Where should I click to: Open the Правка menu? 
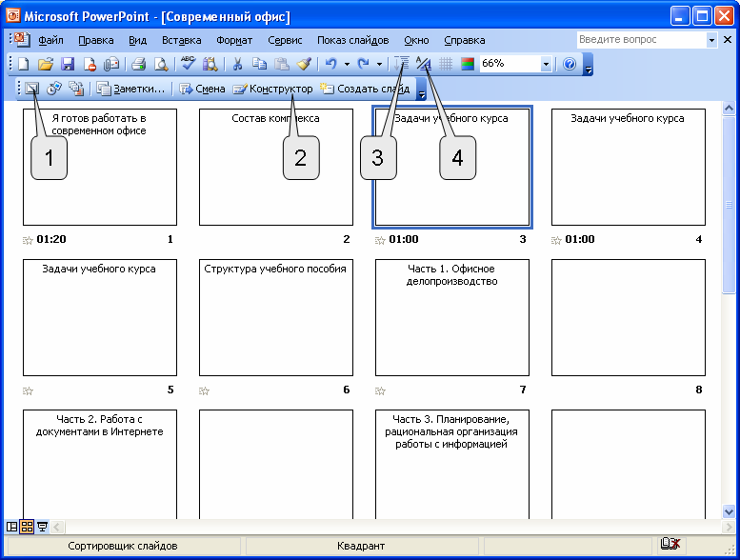(x=96, y=40)
